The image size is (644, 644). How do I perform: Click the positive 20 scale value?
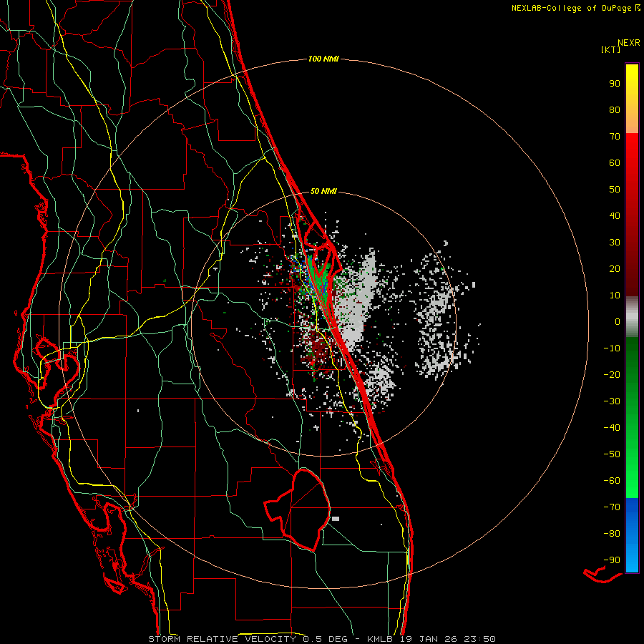pos(615,268)
